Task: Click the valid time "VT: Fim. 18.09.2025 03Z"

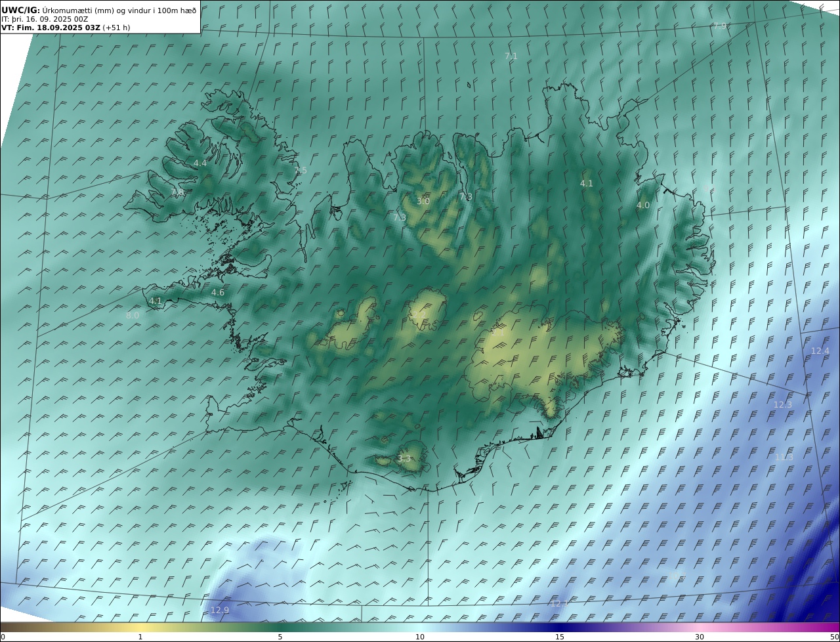Action: 51,28
